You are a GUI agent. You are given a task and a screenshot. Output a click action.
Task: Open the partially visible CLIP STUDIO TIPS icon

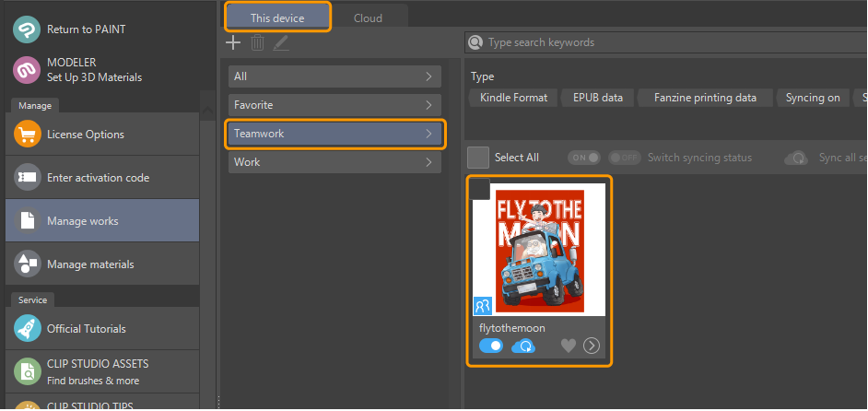(x=27, y=405)
